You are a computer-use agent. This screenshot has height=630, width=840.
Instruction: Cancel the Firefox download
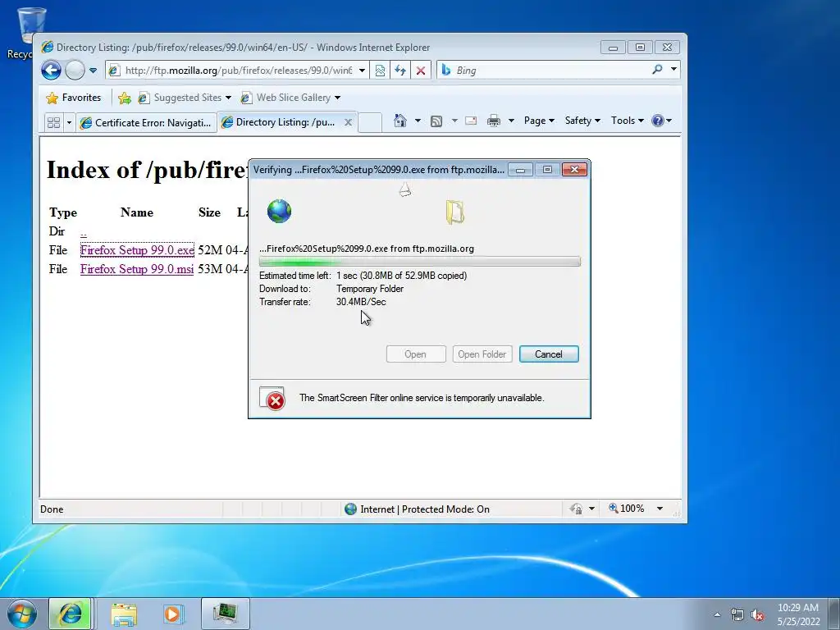pos(549,354)
